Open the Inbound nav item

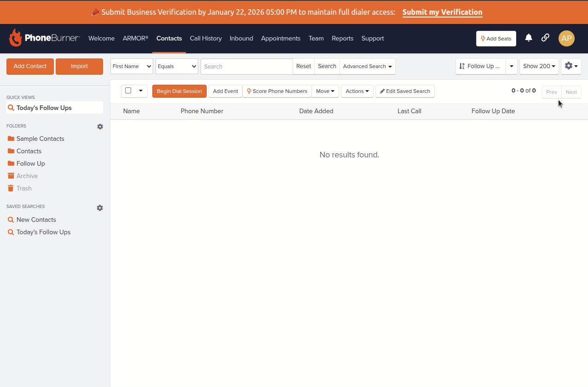coord(242,39)
